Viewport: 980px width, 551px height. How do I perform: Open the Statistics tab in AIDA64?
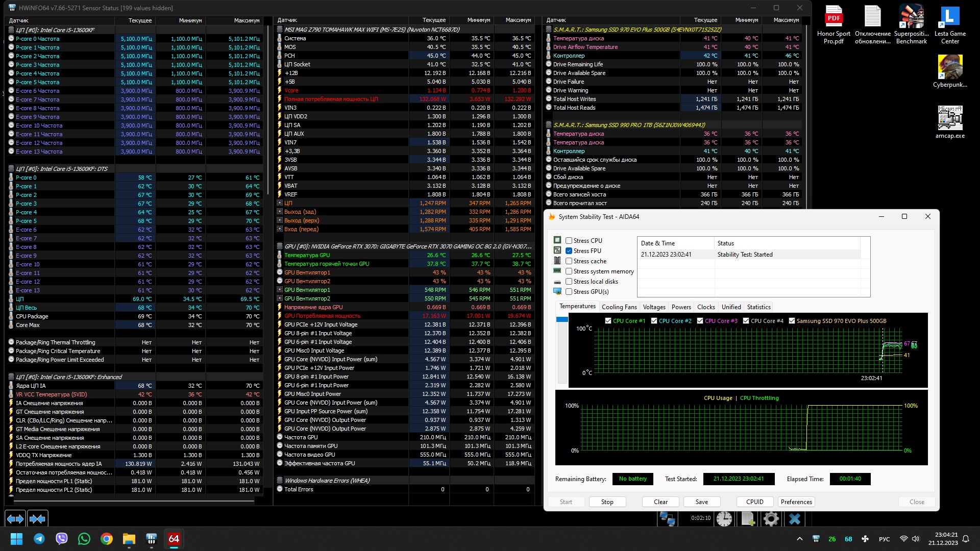point(758,307)
